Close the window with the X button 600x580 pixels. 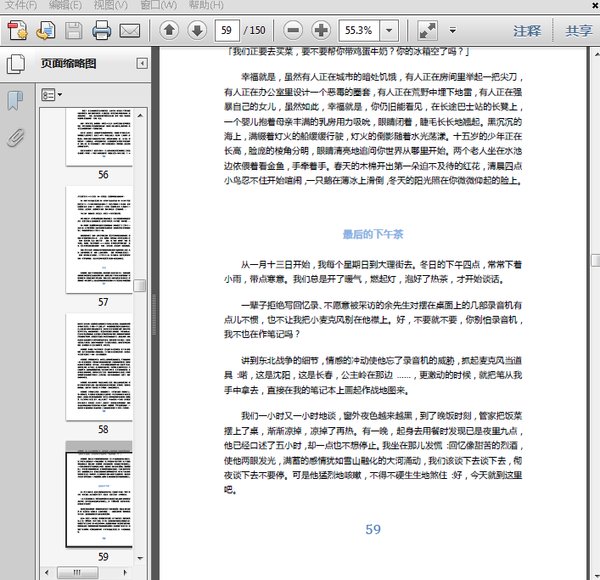point(596,5)
